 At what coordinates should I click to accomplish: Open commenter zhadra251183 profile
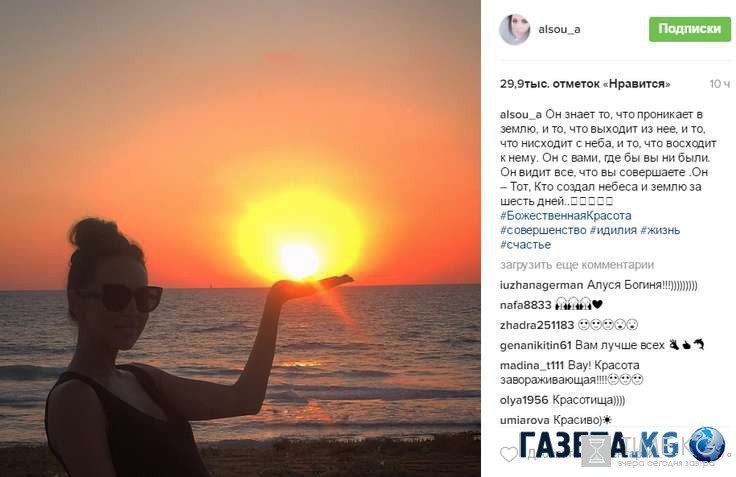tap(537, 325)
